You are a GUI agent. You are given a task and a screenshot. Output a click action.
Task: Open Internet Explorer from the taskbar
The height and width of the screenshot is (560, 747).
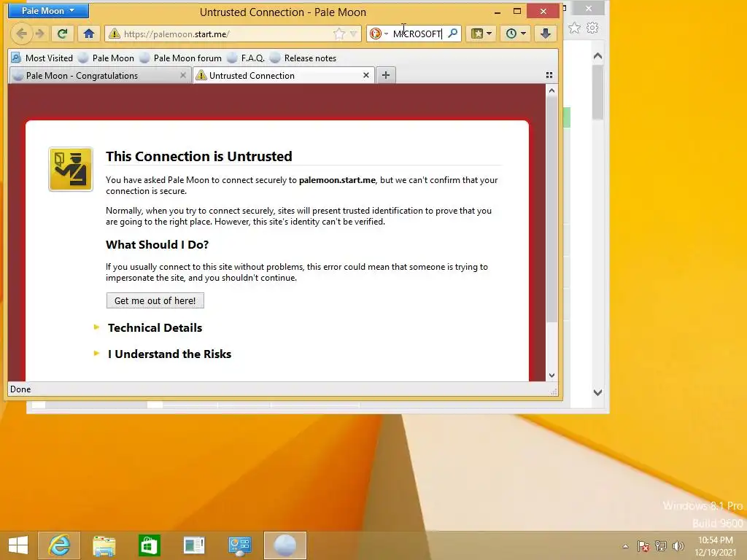(59, 545)
